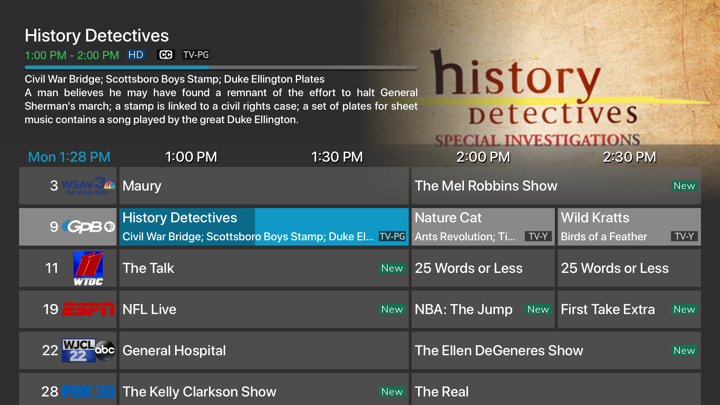Click the TV-Y badge on Wild Kratts

click(684, 236)
